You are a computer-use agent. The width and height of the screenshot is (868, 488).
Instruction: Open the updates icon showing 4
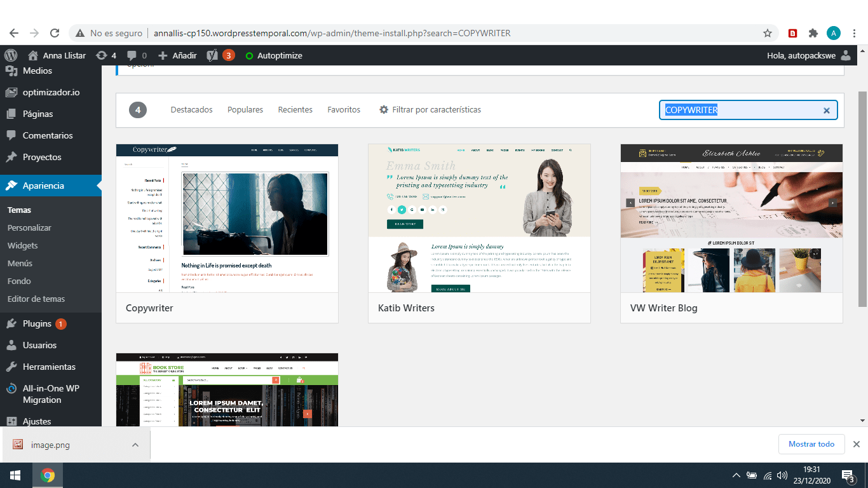pyautogui.click(x=106, y=55)
